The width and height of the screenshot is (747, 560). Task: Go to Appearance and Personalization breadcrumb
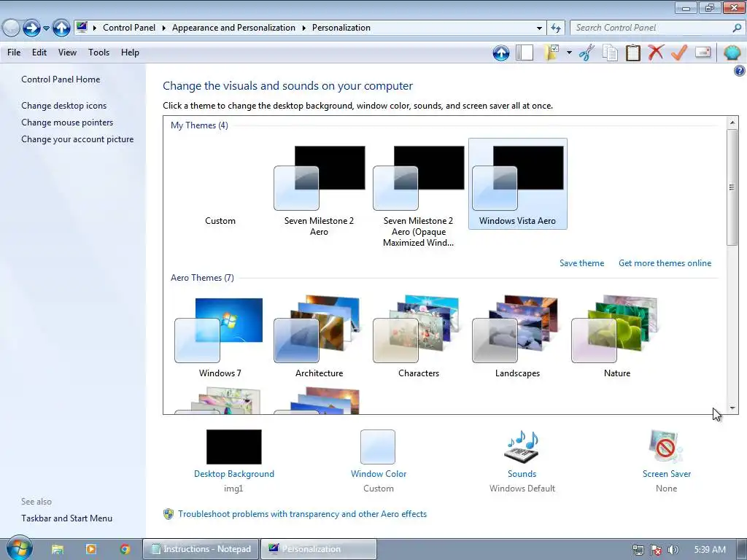coord(233,28)
